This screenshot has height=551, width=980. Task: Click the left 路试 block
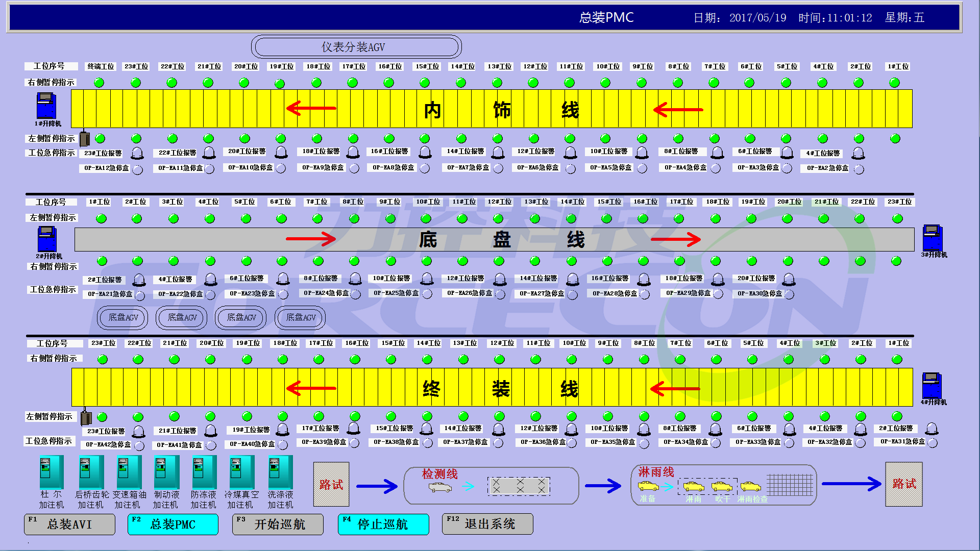click(x=331, y=484)
